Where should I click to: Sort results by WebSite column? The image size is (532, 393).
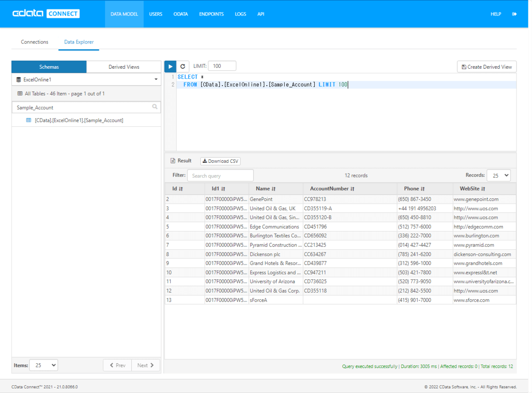pyautogui.click(x=472, y=189)
